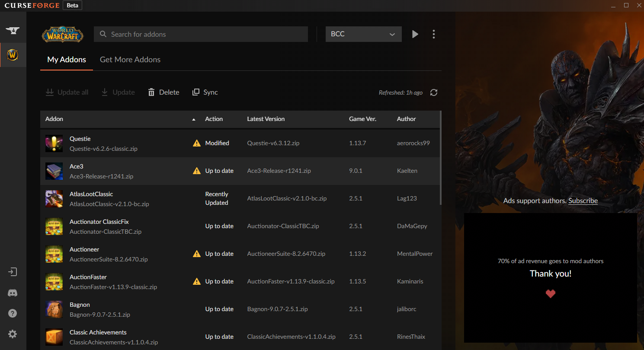Click the Beta label in title bar

click(x=72, y=6)
